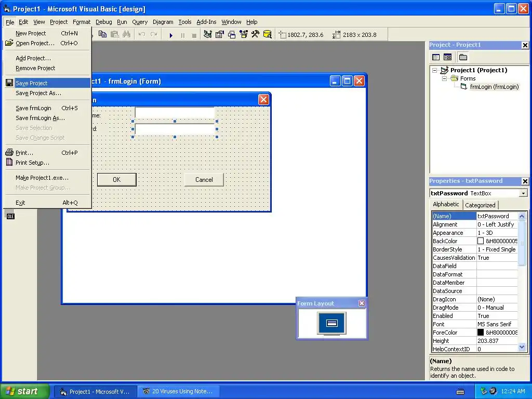
Task: Switch to the Alphabetic properties tab
Action: [445, 204]
